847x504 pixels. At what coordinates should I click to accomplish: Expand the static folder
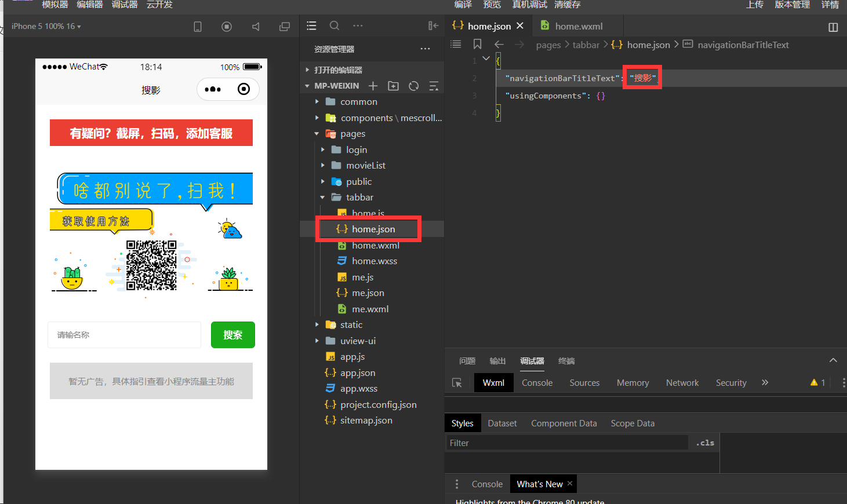[317, 324]
